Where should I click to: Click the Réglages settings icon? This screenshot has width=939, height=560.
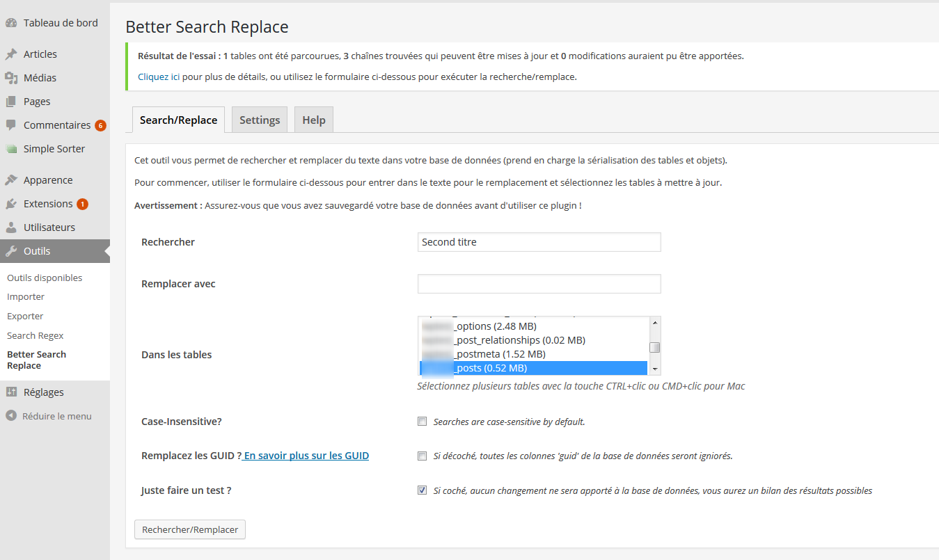tap(11, 392)
